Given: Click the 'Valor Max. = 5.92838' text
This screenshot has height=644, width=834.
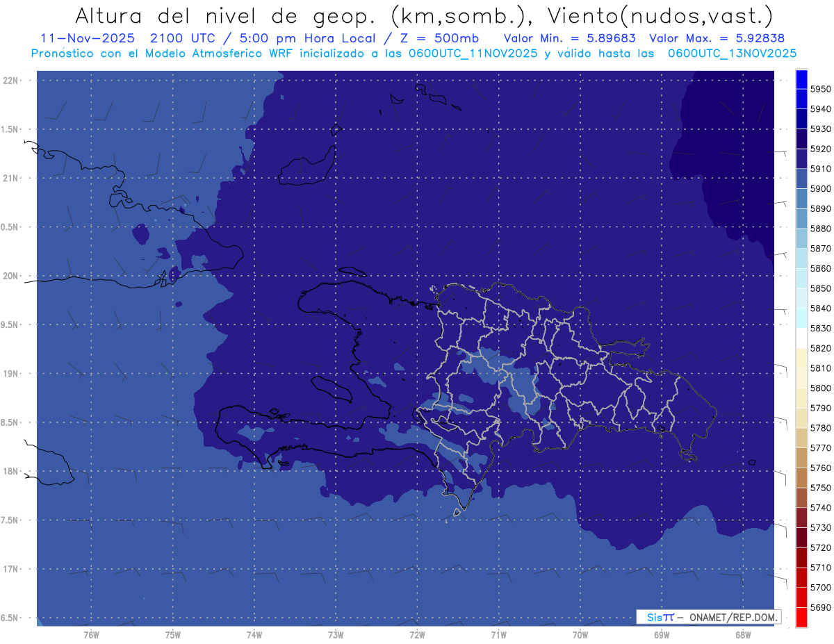Looking at the screenshot, I should click(717, 38).
